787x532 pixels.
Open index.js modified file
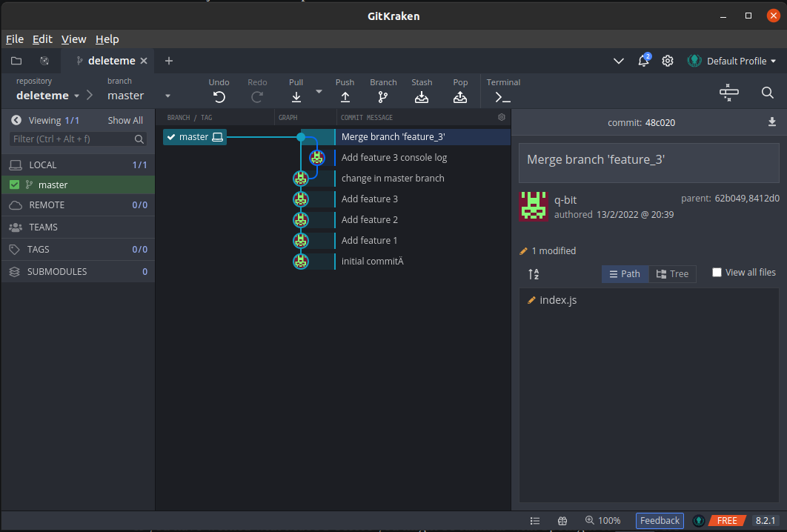(x=558, y=300)
